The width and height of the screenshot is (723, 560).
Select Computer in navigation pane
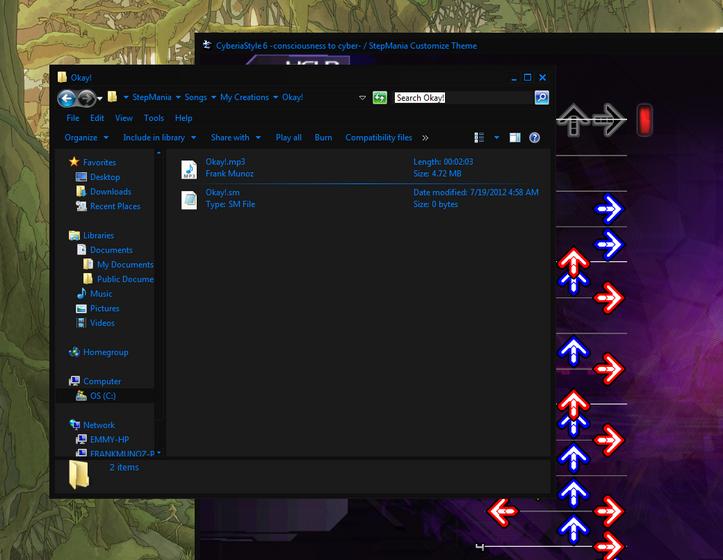pos(102,381)
